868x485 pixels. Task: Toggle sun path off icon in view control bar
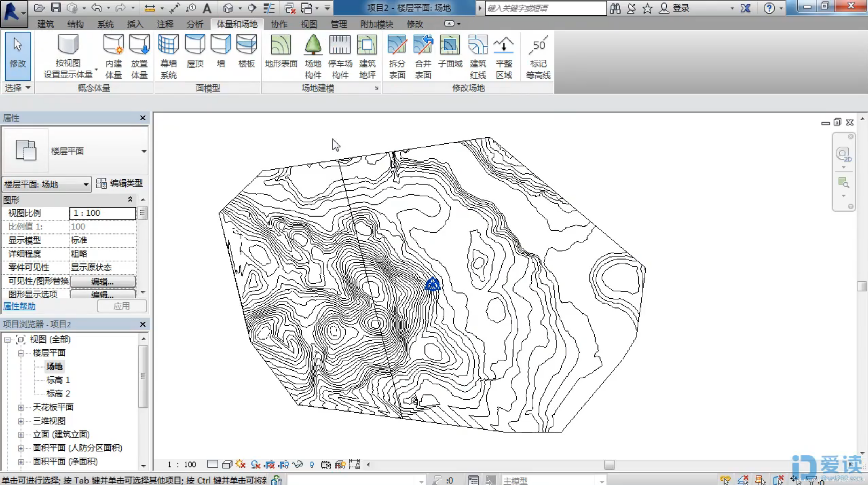(x=241, y=465)
